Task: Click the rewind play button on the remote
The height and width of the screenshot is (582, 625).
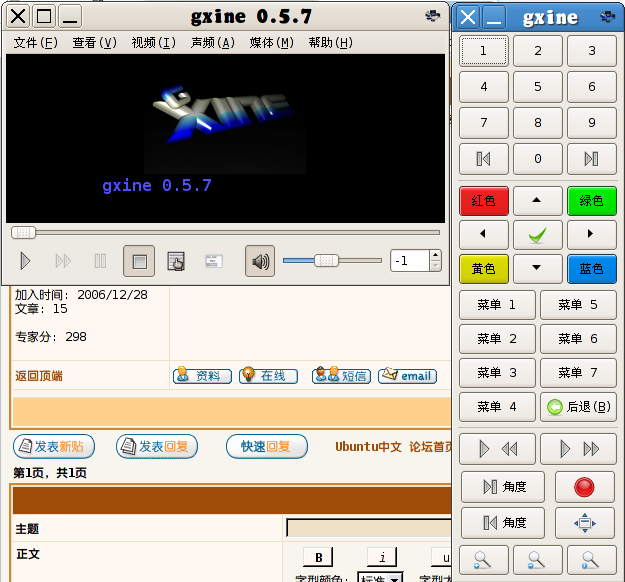Action: (497, 449)
